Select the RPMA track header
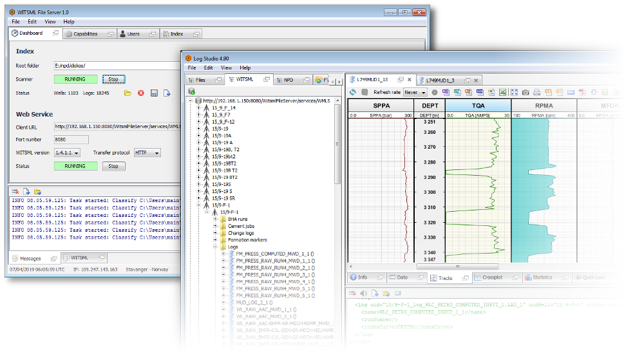 click(544, 106)
